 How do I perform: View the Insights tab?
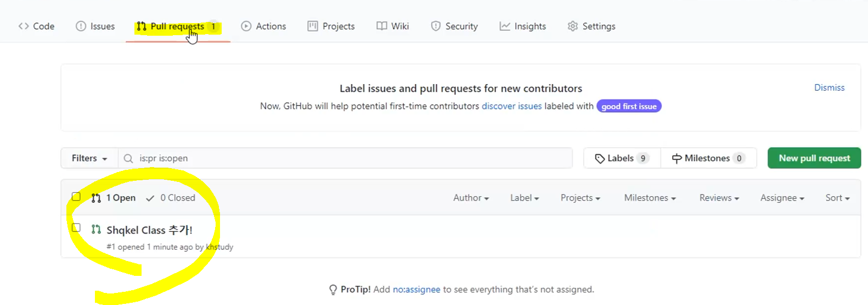(x=523, y=26)
